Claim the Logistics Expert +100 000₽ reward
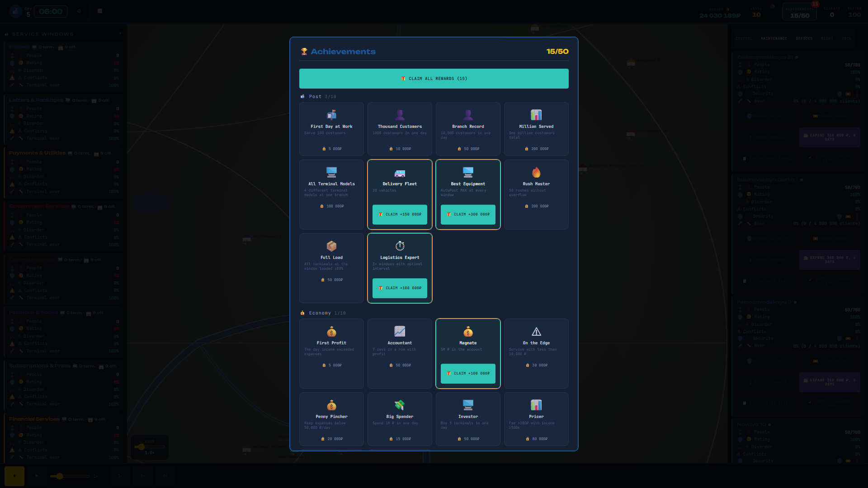The image size is (868, 488). (x=400, y=288)
